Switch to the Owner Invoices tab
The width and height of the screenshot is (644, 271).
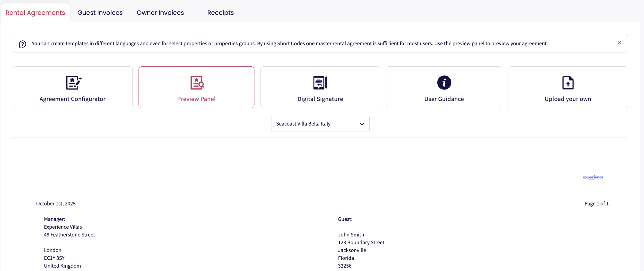(x=160, y=13)
